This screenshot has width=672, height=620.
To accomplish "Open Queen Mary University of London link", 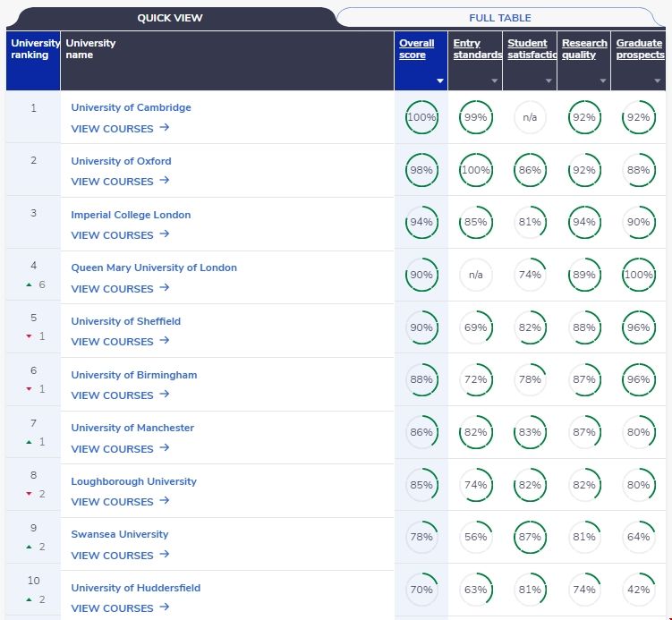I will (x=154, y=268).
